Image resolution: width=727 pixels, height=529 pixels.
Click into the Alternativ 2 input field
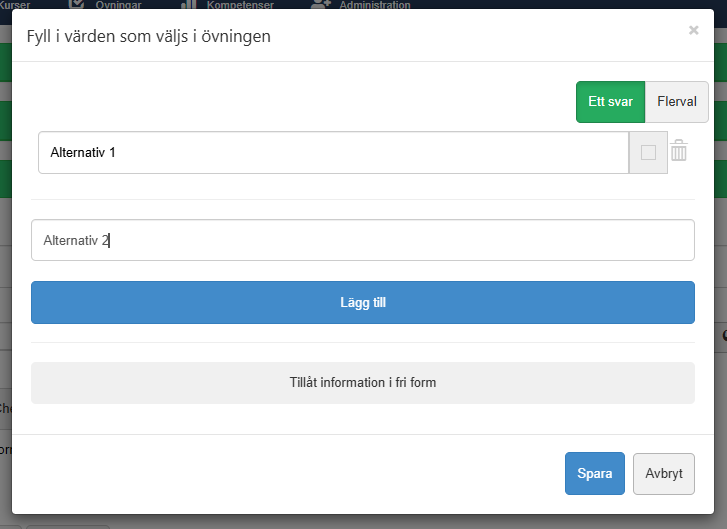pyautogui.click(x=362, y=240)
